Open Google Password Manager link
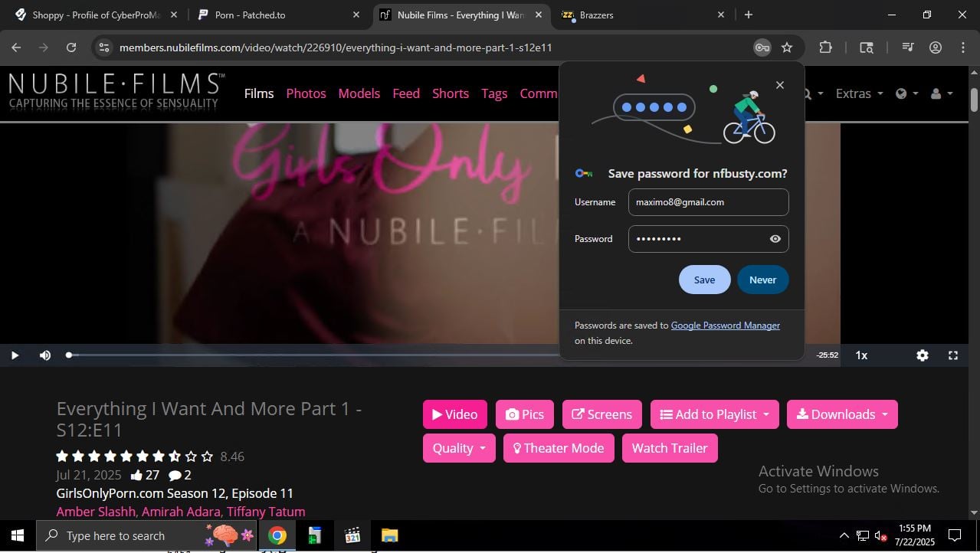Image resolution: width=980 pixels, height=553 pixels. coord(725,326)
